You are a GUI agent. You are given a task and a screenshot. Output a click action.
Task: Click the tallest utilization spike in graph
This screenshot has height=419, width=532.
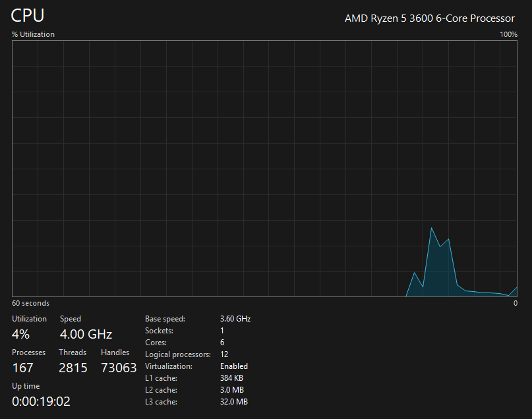432,229
